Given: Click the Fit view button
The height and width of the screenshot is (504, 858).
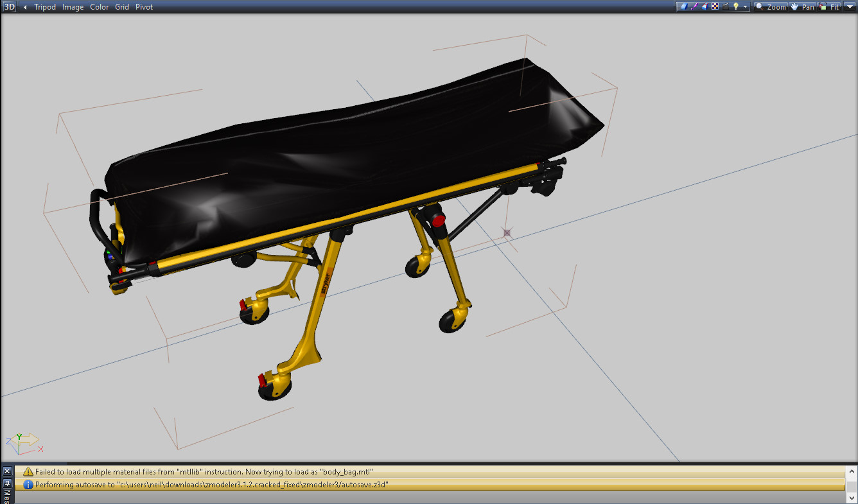Looking at the screenshot, I should tap(829, 6).
